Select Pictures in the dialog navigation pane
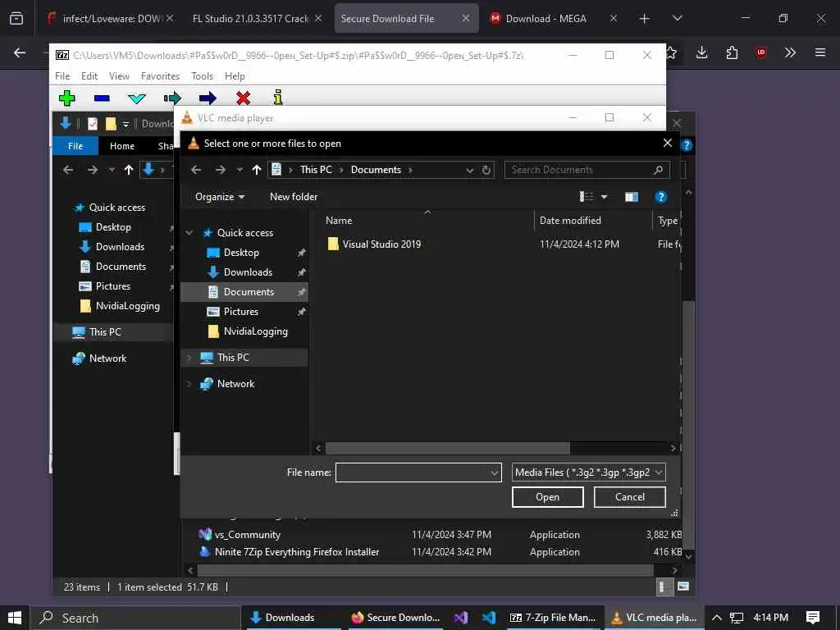The height and width of the screenshot is (630, 840). (241, 311)
